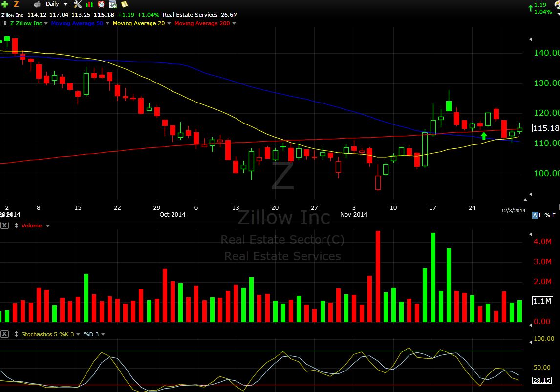Click the gray anvil icon beside Daily
Image resolution: width=560 pixels, height=392 pixels.
(x=37, y=4)
